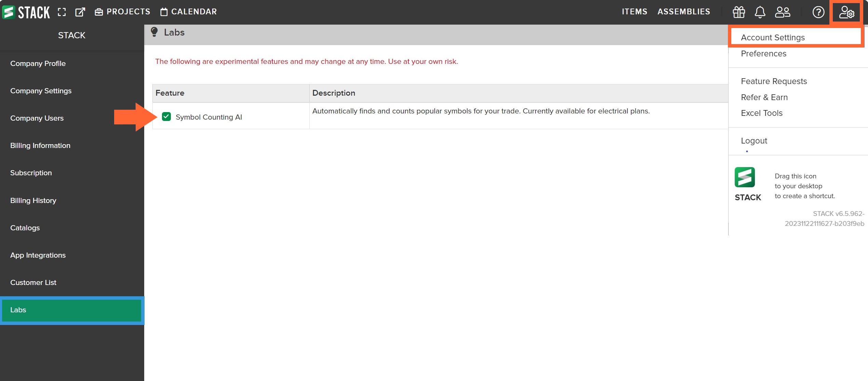The width and height of the screenshot is (868, 381).
Task: Open Preferences from dropdown menu
Action: 763,54
